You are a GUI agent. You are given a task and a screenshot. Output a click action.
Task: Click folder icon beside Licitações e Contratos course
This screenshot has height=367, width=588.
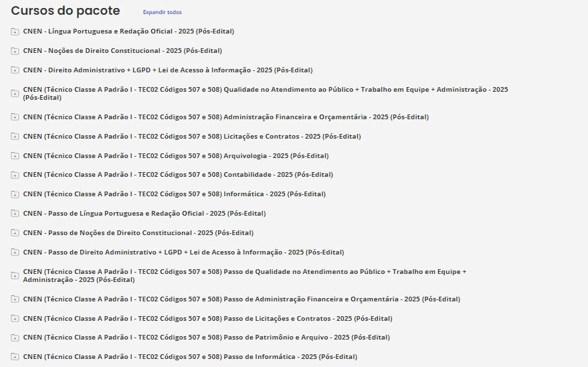15,137
